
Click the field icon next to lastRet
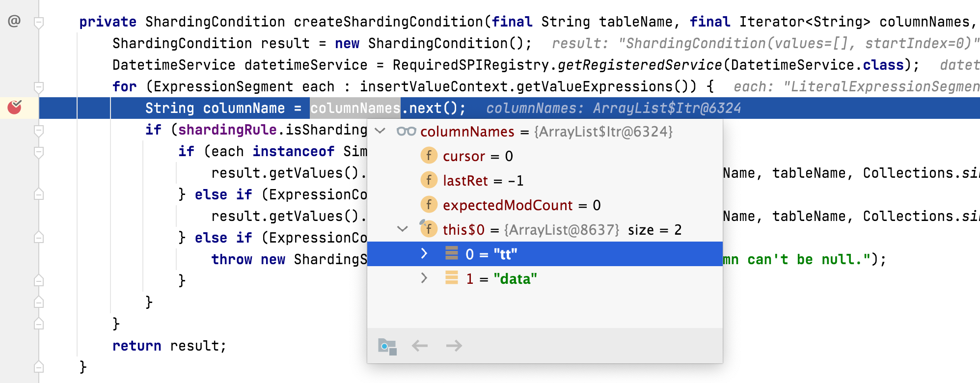tap(429, 180)
